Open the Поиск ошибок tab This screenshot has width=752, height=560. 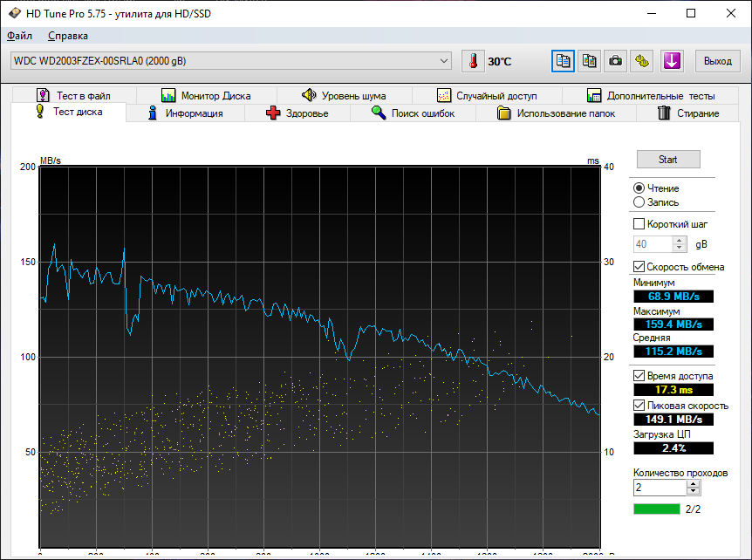pyautogui.click(x=413, y=113)
